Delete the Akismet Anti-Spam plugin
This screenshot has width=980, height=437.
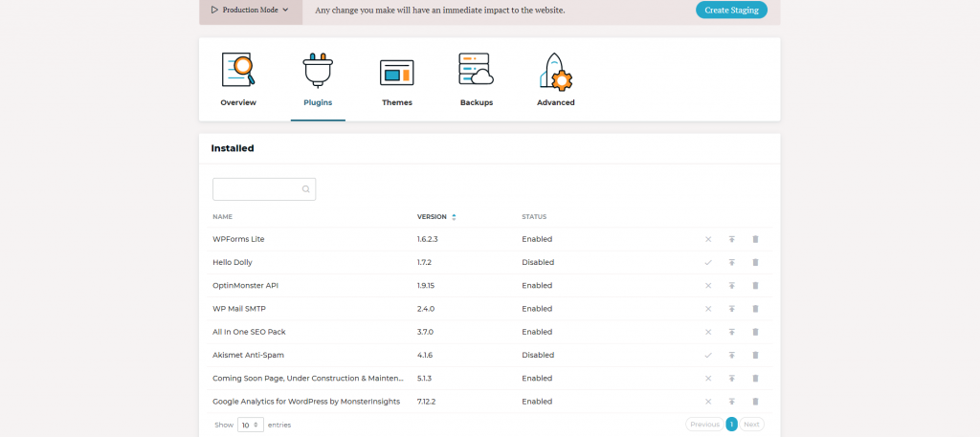tap(755, 355)
